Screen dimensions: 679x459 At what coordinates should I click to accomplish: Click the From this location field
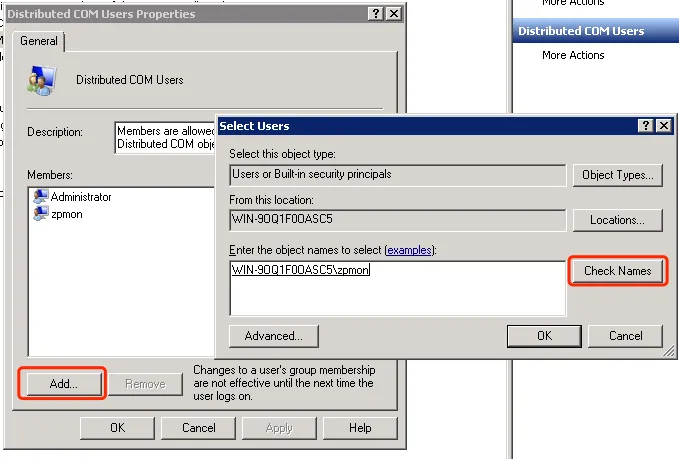[398, 220]
